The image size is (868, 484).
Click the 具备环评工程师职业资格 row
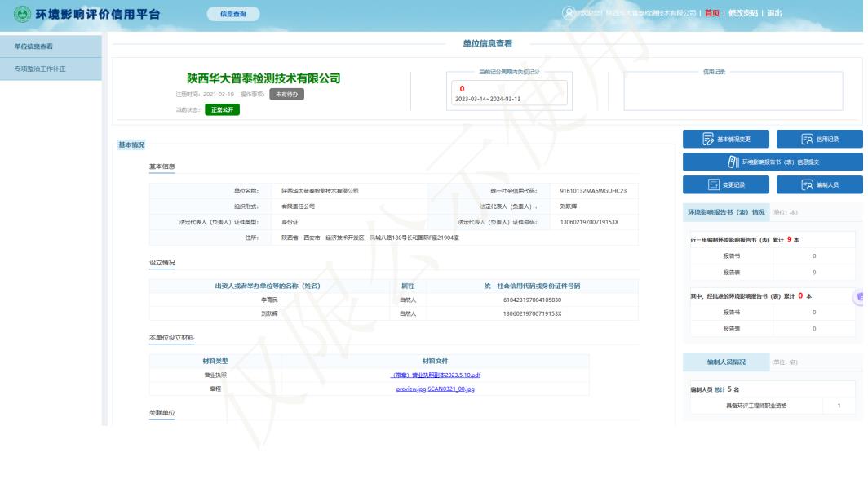[x=773, y=406]
